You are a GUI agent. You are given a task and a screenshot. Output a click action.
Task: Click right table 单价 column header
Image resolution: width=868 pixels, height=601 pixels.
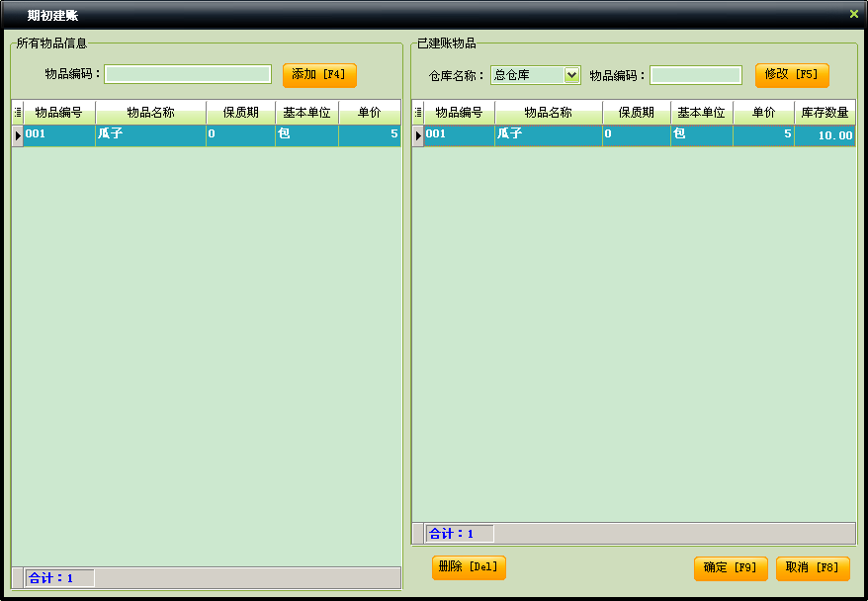point(764,113)
